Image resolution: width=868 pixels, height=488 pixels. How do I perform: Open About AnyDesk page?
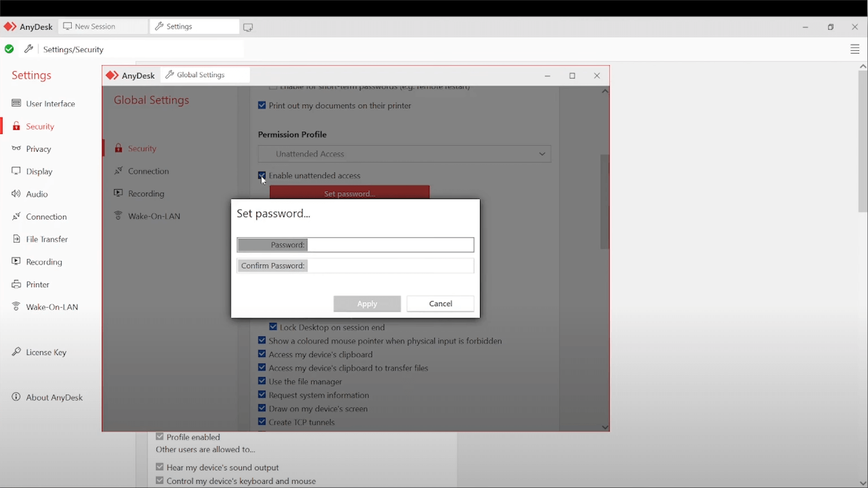pyautogui.click(x=54, y=398)
